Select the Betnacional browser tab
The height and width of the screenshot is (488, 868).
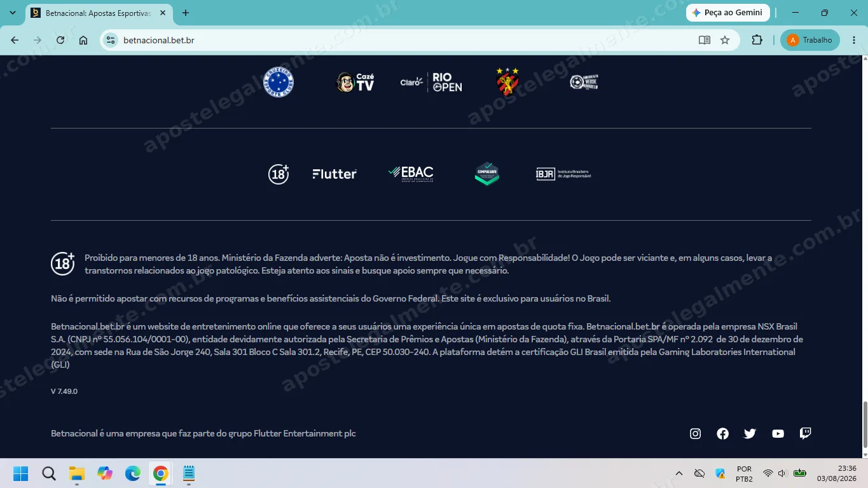click(99, 13)
